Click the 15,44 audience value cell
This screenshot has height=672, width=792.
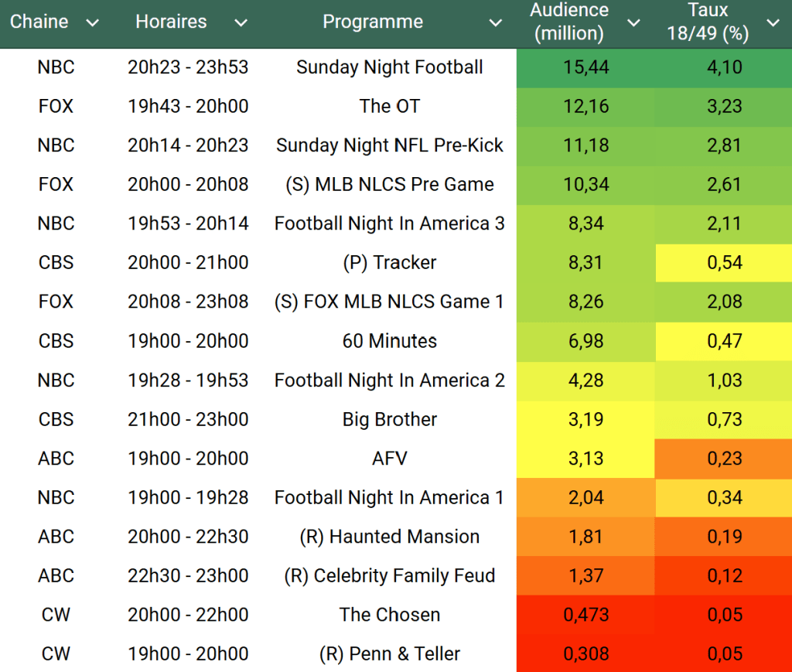(x=586, y=67)
